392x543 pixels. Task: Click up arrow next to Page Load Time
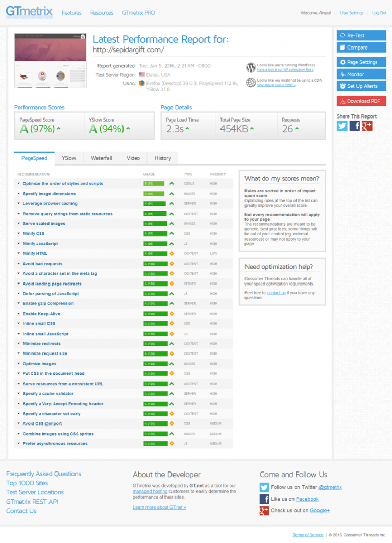(x=187, y=129)
